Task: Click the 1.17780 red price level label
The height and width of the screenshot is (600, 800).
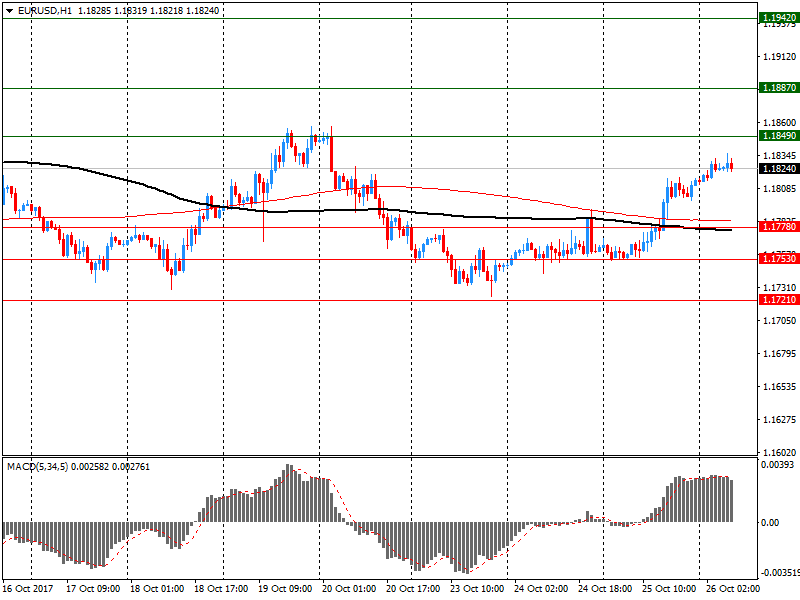Action: pyautogui.click(x=779, y=227)
